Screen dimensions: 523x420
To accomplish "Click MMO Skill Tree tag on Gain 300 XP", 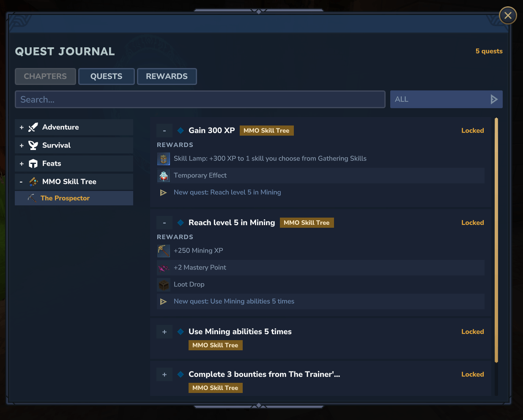I will coord(267,131).
